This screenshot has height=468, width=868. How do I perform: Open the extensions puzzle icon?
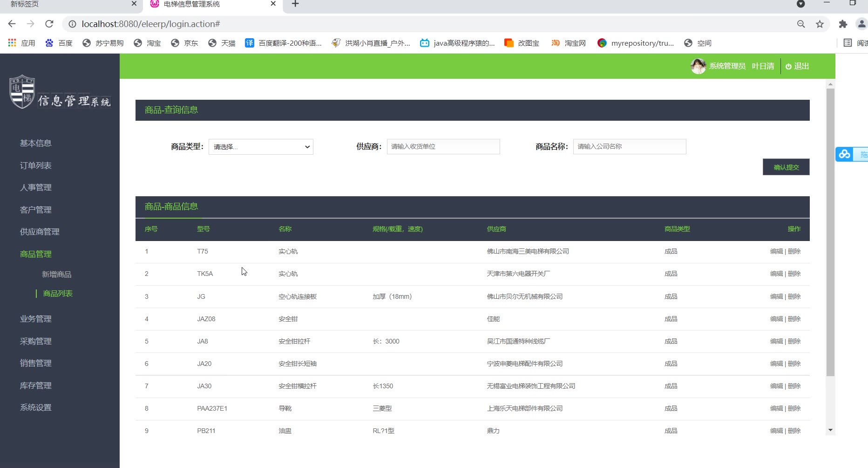click(843, 24)
